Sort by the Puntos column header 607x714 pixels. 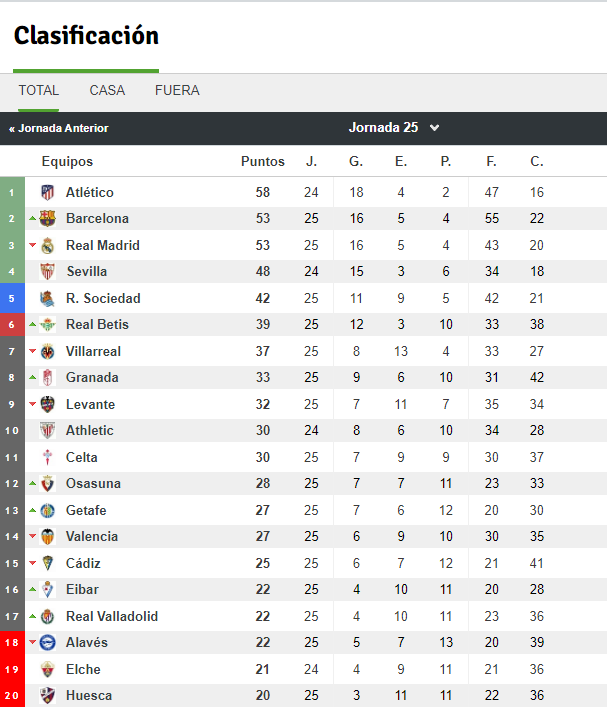(x=263, y=161)
